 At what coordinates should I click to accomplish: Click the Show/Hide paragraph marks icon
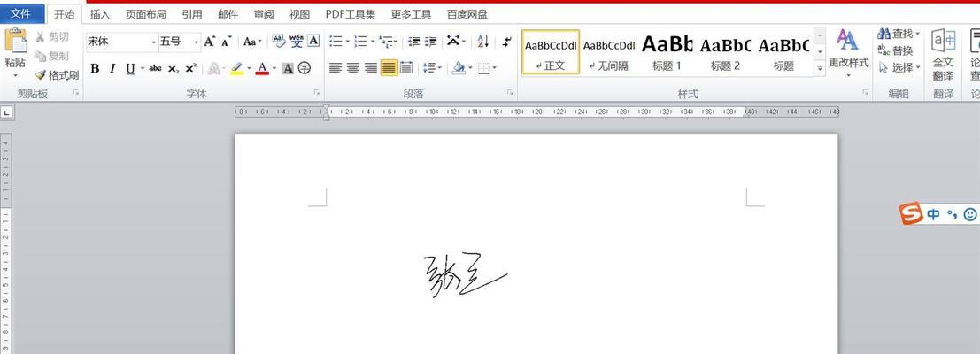click(507, 42)
